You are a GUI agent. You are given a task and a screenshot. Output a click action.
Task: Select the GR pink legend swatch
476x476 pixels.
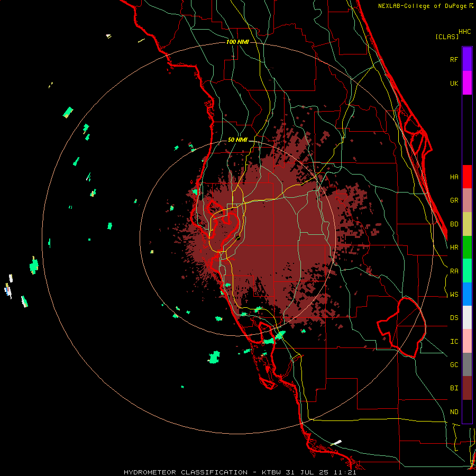pyautogui.click(x=467, y=200)
